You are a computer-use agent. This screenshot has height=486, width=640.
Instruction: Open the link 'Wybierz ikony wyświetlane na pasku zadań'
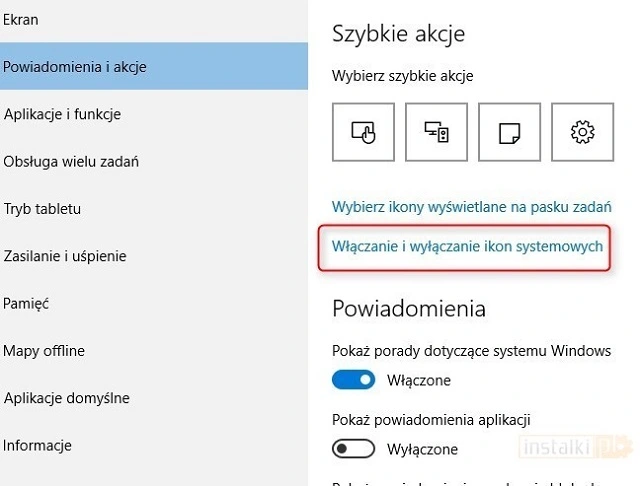coord(471,207)
